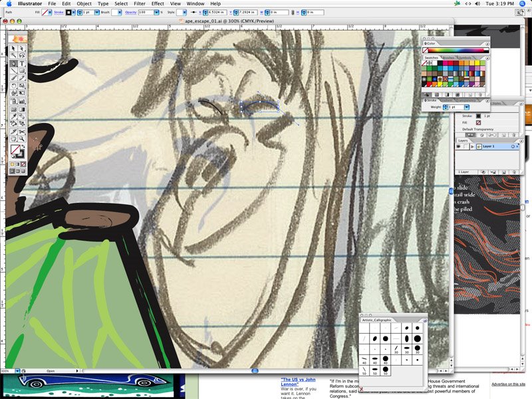This screenshot has height=399, width=532.
Task: Select the Blend tool
Action: coord(22,116)
